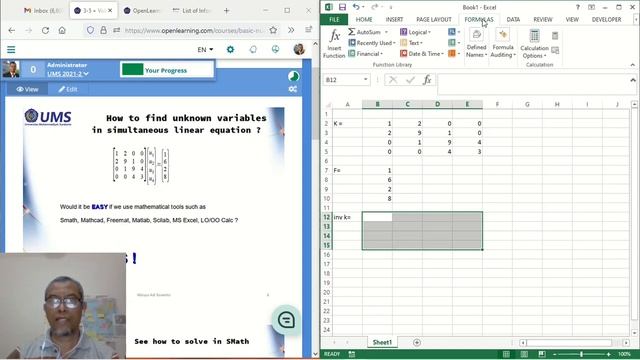Open the hamburger menu on OpenLearning

click(x=11, y=49)
